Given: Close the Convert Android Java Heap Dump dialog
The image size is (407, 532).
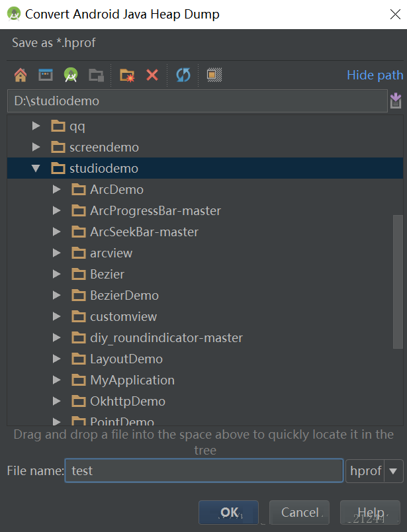Looking at the screenshot, I should tap(395, 15).
